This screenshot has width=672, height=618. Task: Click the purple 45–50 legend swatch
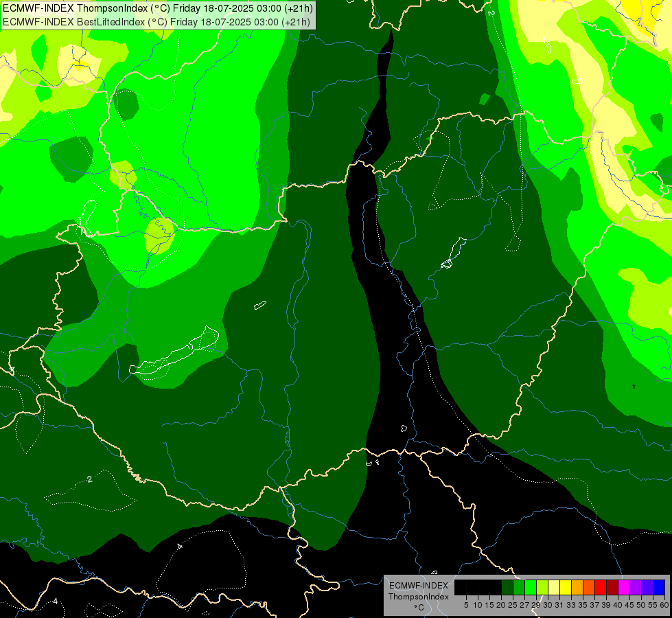click(x=636, y=587)
